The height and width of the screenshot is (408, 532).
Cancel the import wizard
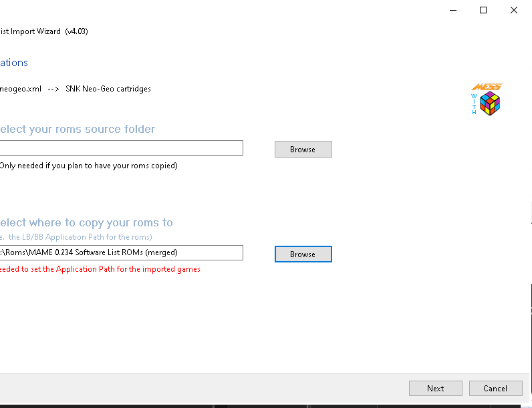(x=495, y=389)
